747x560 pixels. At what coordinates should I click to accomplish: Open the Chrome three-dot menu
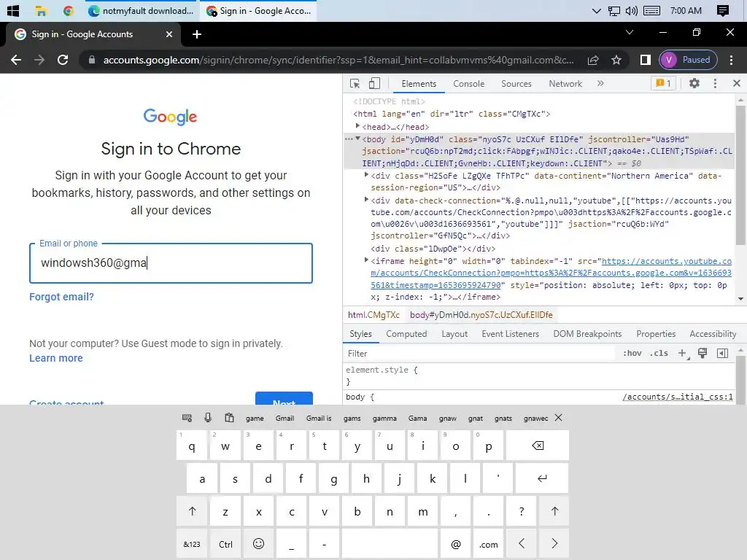coord(731,60)
